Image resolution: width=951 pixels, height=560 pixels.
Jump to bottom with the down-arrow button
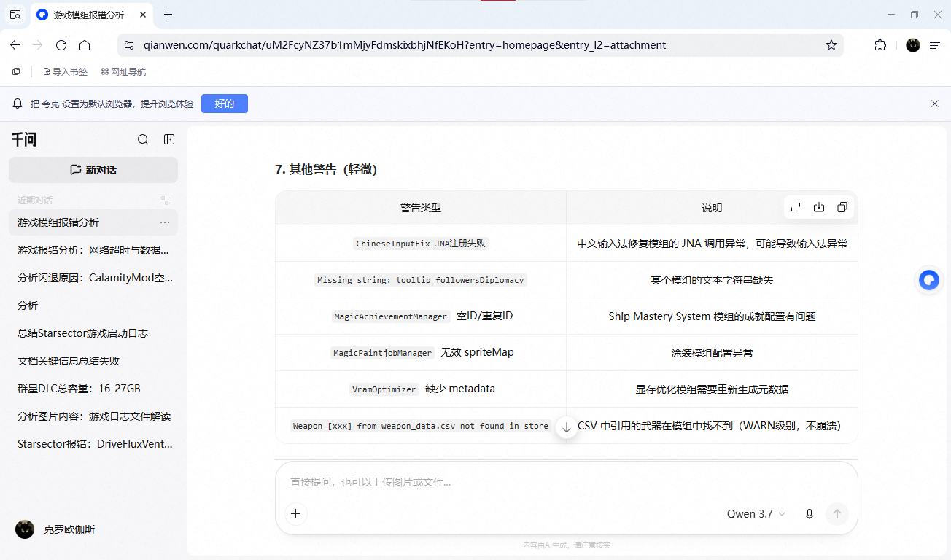click(x=567, y=427)
